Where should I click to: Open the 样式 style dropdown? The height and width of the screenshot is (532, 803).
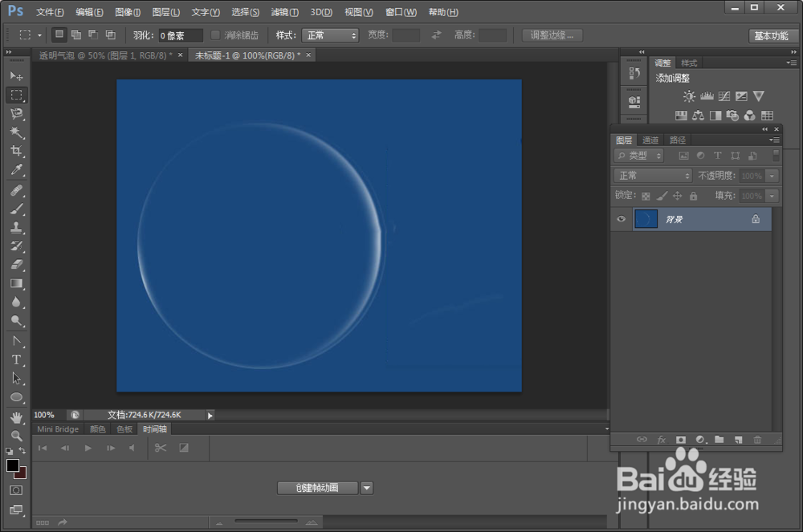click(330, 35)
